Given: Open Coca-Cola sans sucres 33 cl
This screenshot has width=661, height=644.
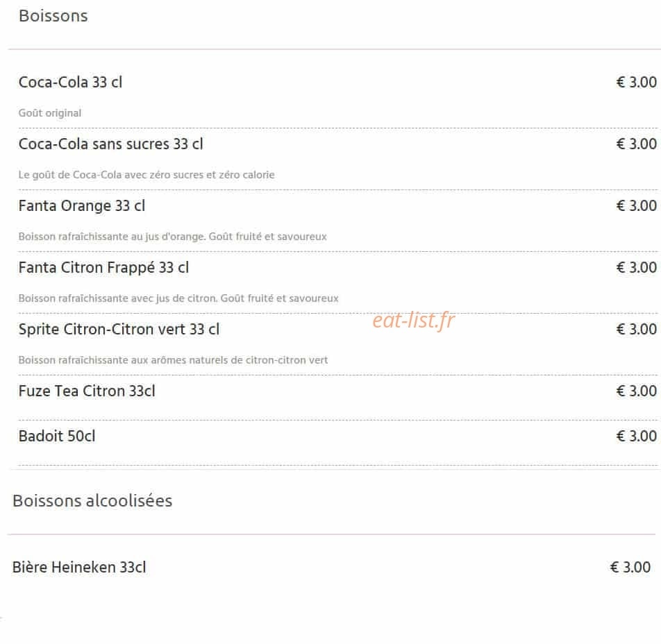Looking at the screenshot, I should pyautogui.click(x=111, y=144).
